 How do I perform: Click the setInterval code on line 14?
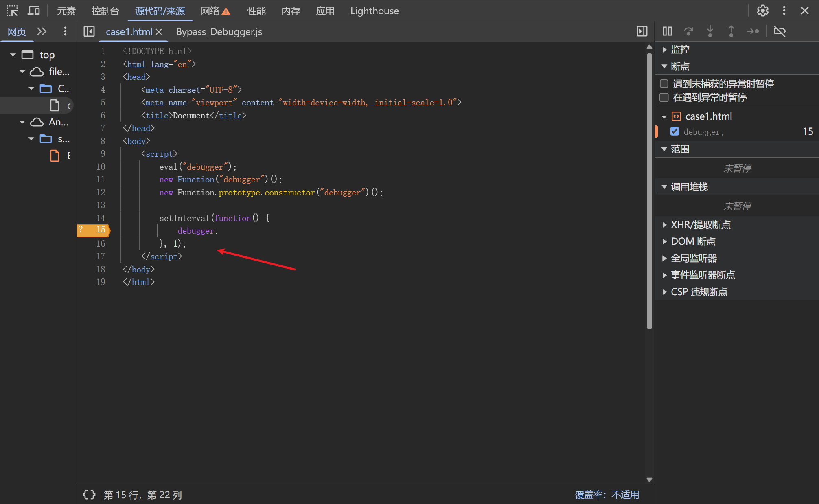coord(215,218)
